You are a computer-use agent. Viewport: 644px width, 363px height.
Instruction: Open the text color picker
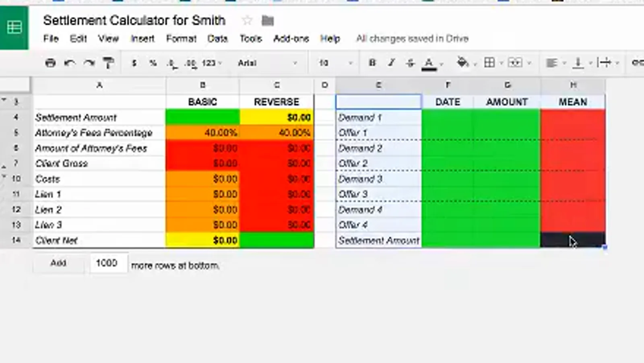point(429,64)
